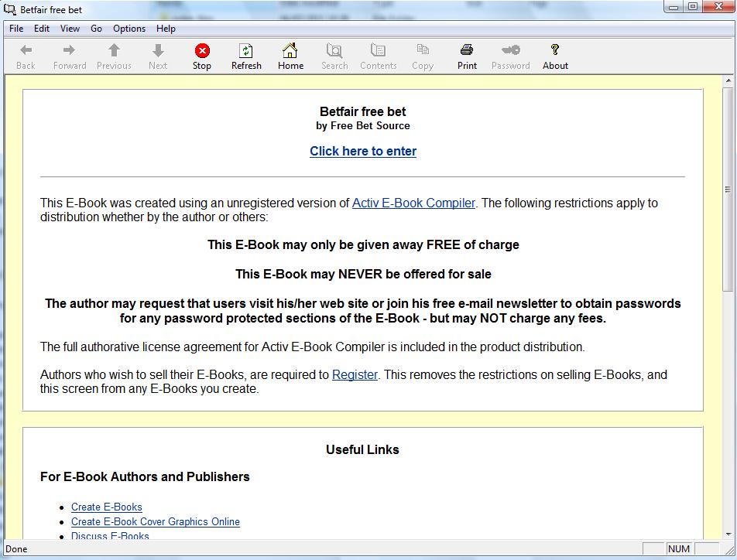Click 'This E-Book may NEVER be offered for sale'

coord(363,275)
